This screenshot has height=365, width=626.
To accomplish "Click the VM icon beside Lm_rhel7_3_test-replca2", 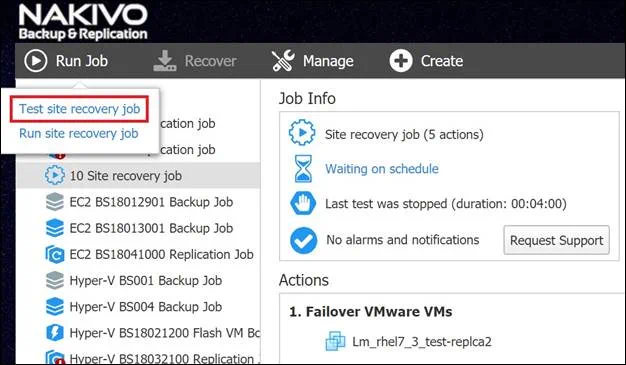I will coord(335,341).
